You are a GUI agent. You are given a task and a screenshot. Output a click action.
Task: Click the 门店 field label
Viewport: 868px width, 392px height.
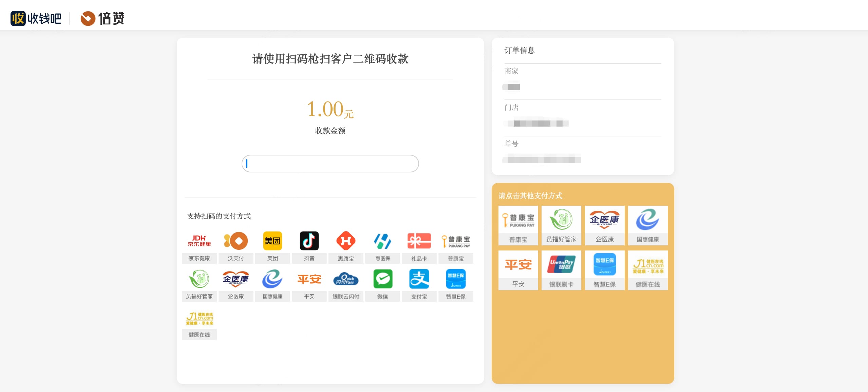511,108
